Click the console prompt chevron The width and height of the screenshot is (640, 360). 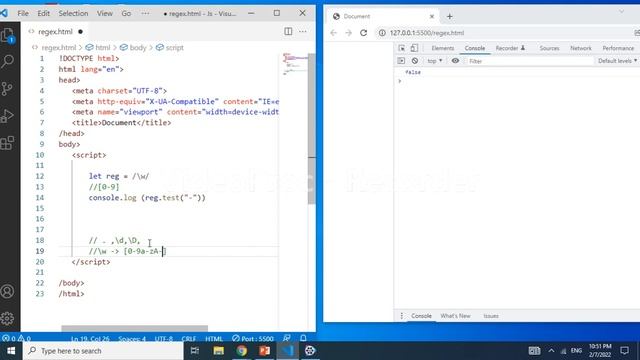tap(400, 81)
